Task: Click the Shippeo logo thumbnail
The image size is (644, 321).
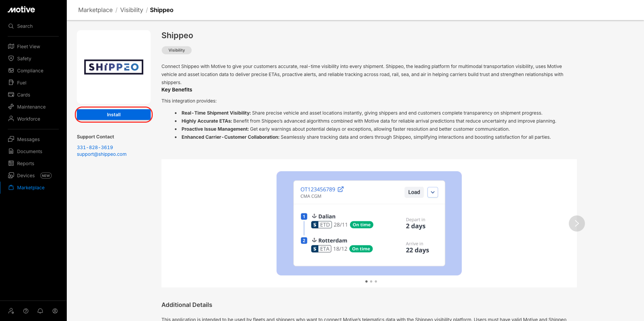Action: 114,67
